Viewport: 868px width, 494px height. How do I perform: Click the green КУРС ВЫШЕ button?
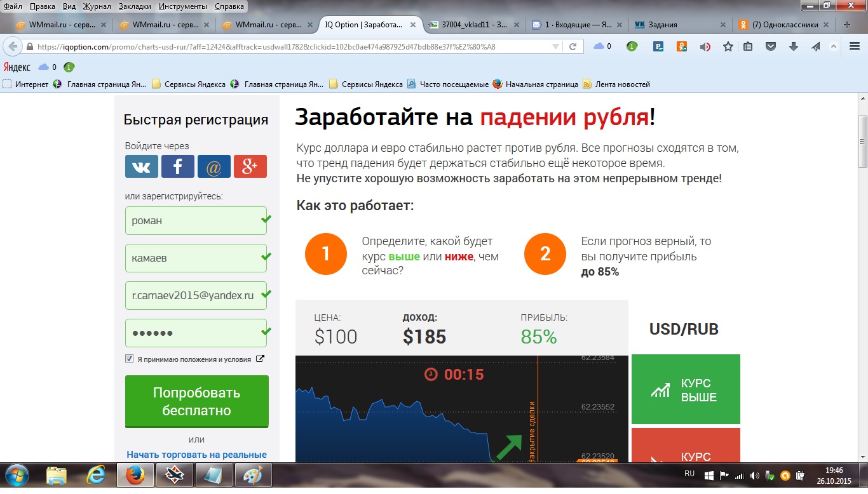(686, 389)
